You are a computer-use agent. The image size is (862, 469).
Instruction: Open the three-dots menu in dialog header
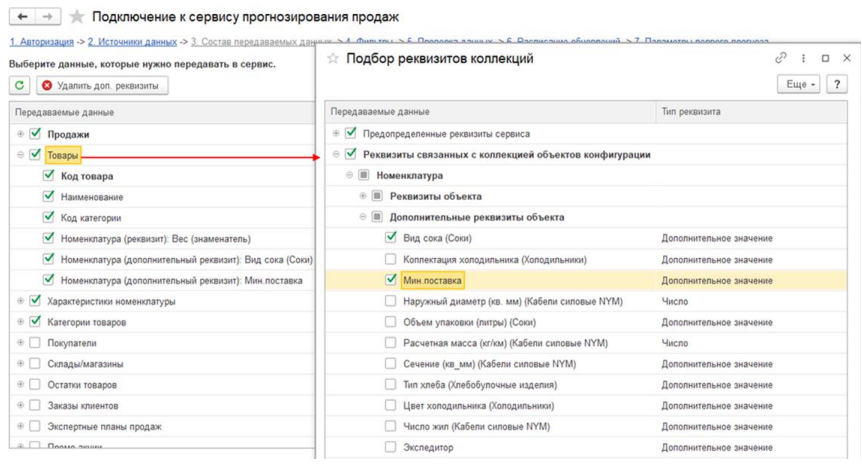pyautogui.click(x=803, y=59)
